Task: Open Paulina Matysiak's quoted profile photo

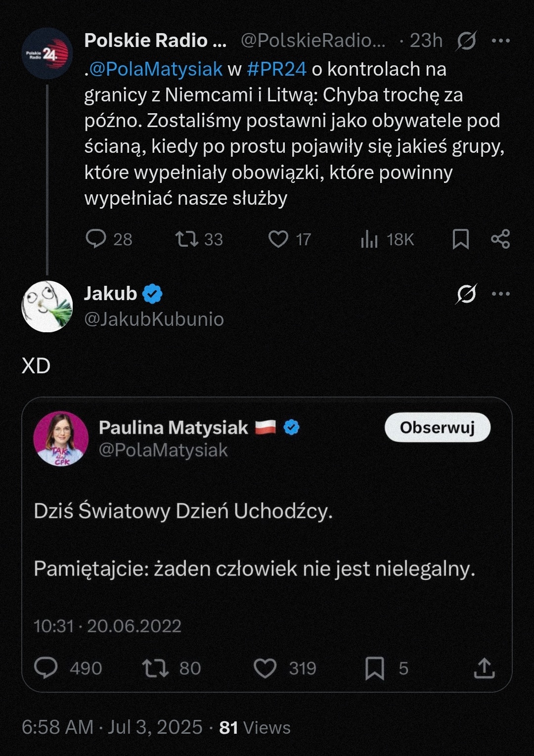Action: [x=61, y=439]
